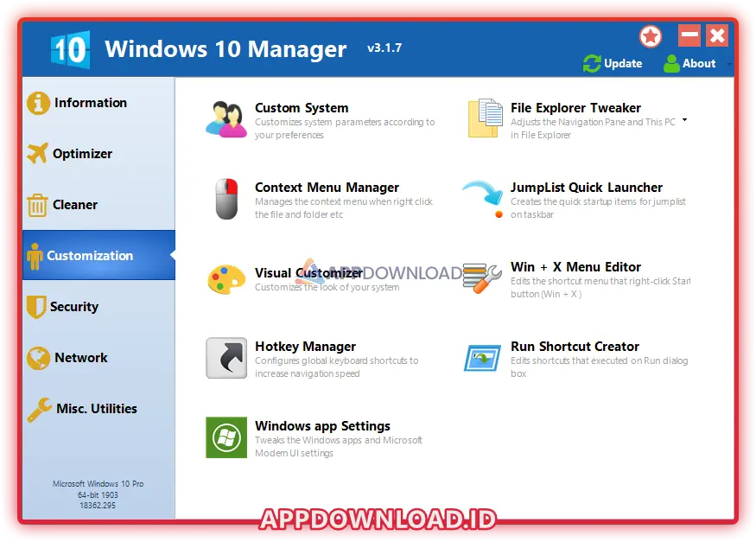
Task: Launch the Hotkey Manager arrow icon
Action: click(226, 358)
